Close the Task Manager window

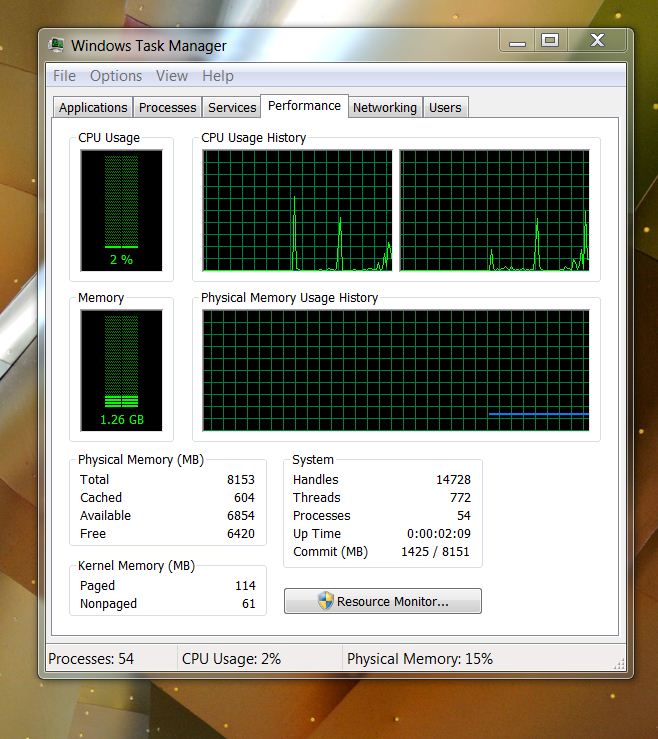597,41
